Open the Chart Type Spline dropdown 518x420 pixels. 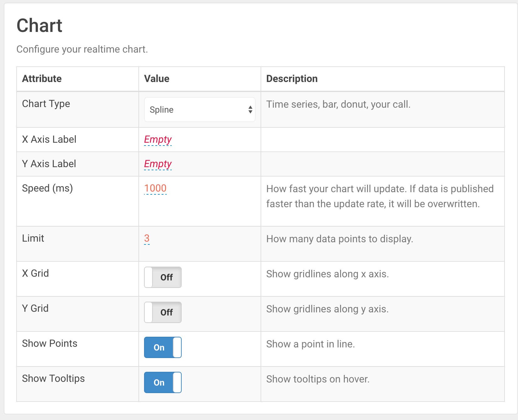pos(199,110)
